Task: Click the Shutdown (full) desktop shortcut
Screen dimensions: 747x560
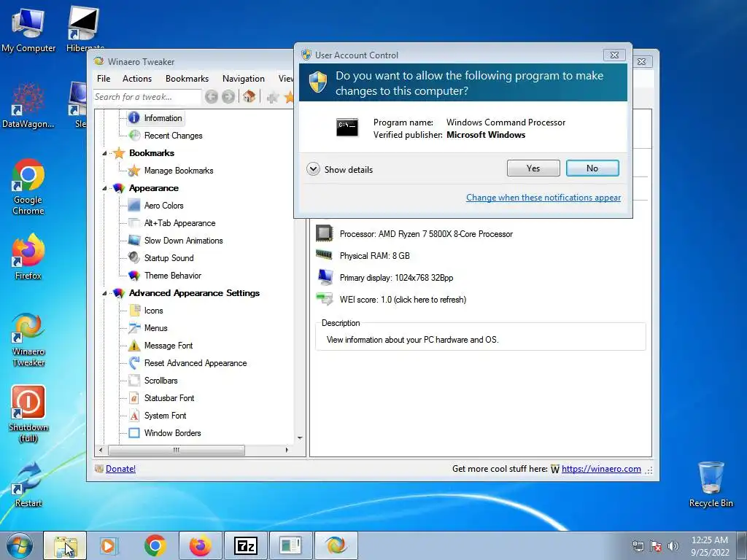Action: click(28, 414)
